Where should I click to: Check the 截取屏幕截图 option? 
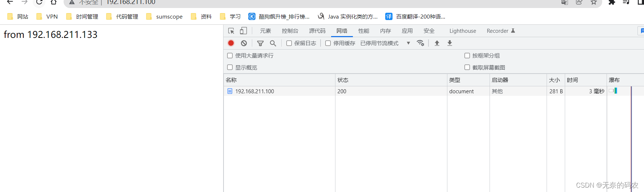click(x=467, y=67)
